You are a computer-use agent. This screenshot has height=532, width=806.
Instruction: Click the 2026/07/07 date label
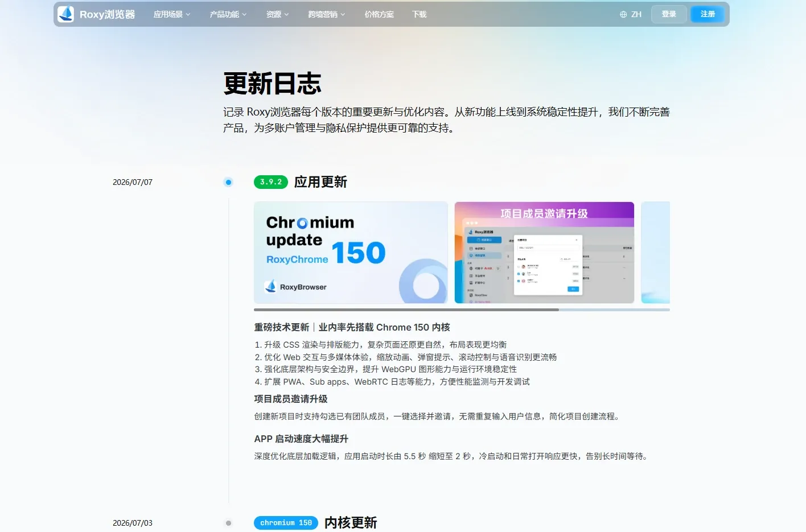point(133,182)
